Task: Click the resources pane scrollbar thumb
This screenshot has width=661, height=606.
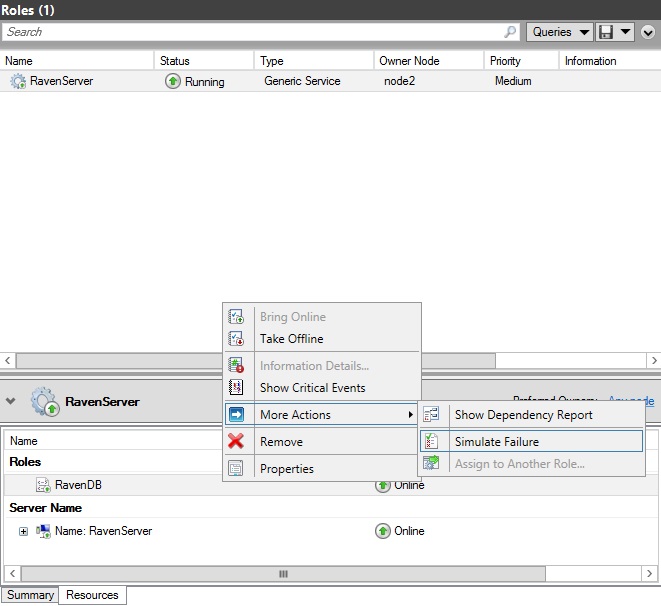Action: coord(283,574)
